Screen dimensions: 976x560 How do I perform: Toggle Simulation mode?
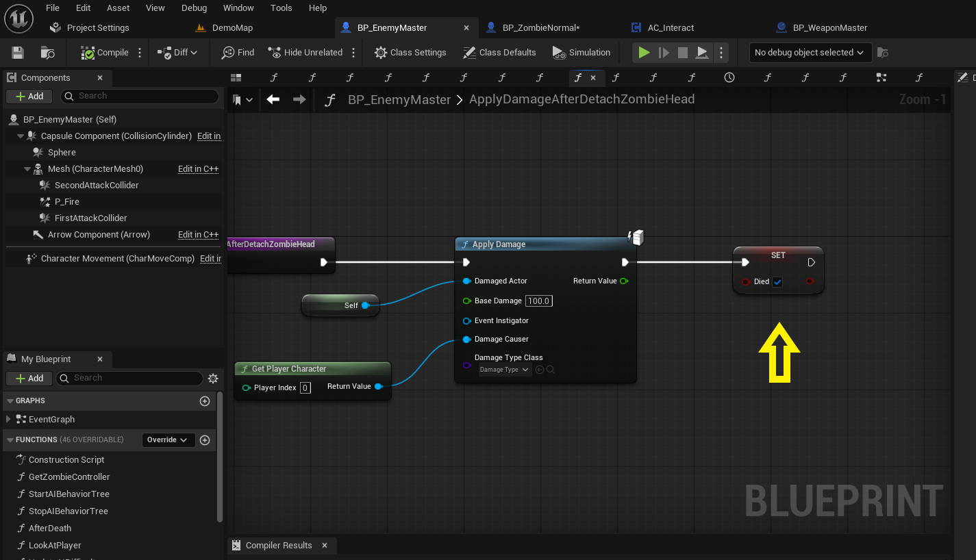pos(581,53)
